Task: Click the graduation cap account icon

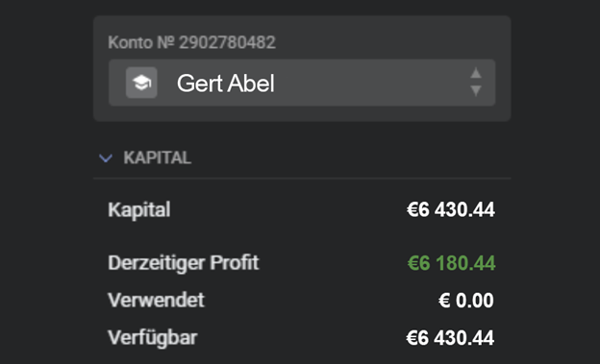Action: tap(141, 83)
